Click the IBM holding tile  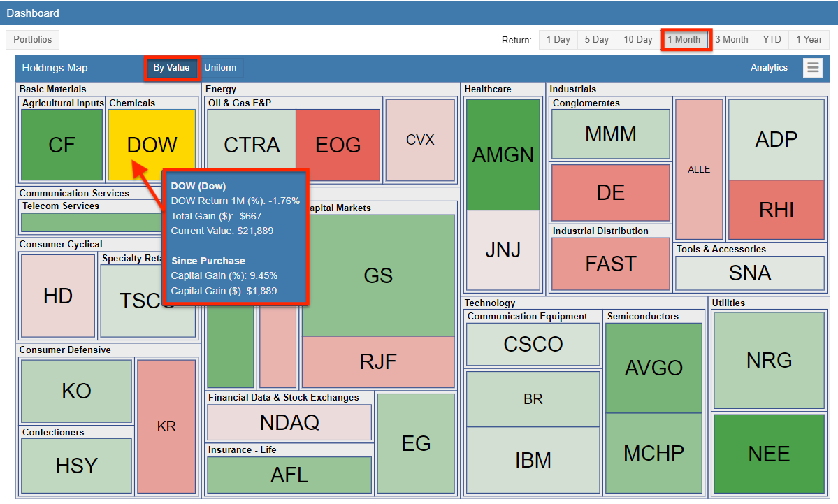(533, 460)
